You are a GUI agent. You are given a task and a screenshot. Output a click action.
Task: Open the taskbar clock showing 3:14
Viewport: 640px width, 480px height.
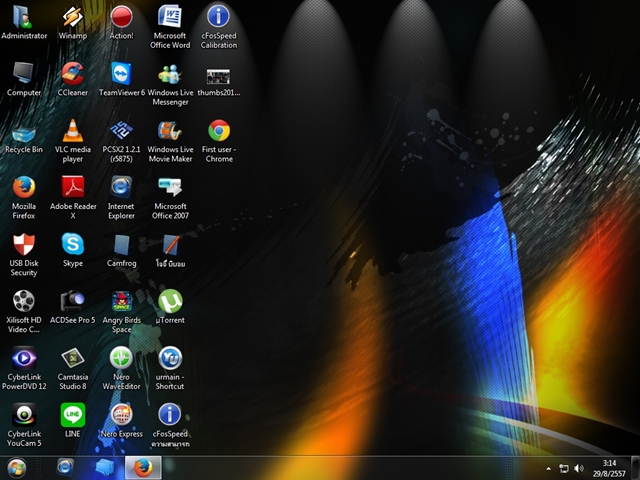(x=609, y=468)
